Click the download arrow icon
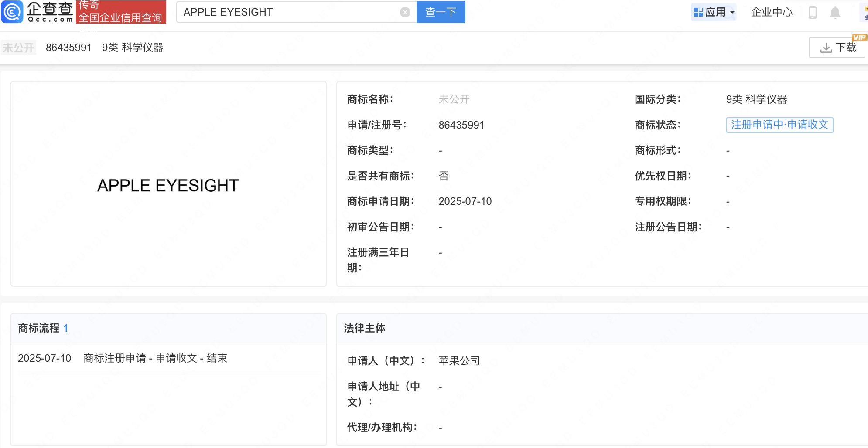This screenshot has width=868, height=448. point(826,48)
